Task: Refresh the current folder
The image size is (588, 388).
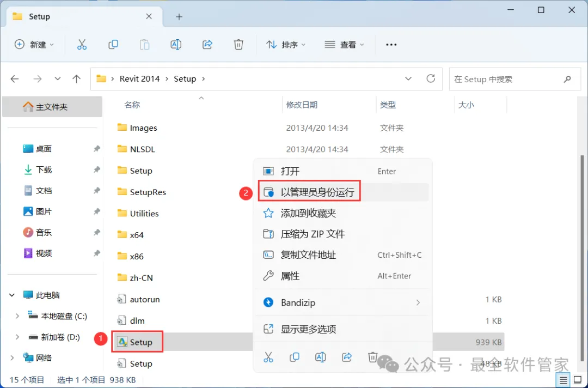Action: (x=431, y=78)
